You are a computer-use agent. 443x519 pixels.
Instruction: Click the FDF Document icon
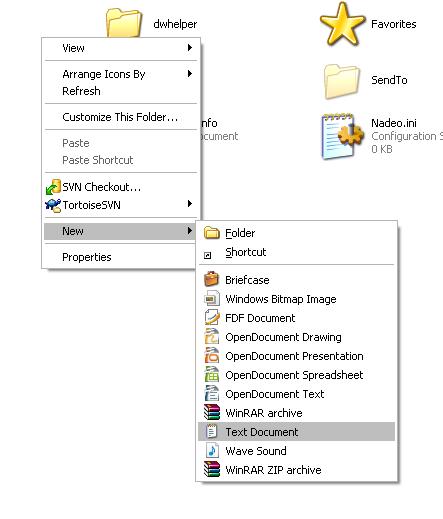[212, 317]
